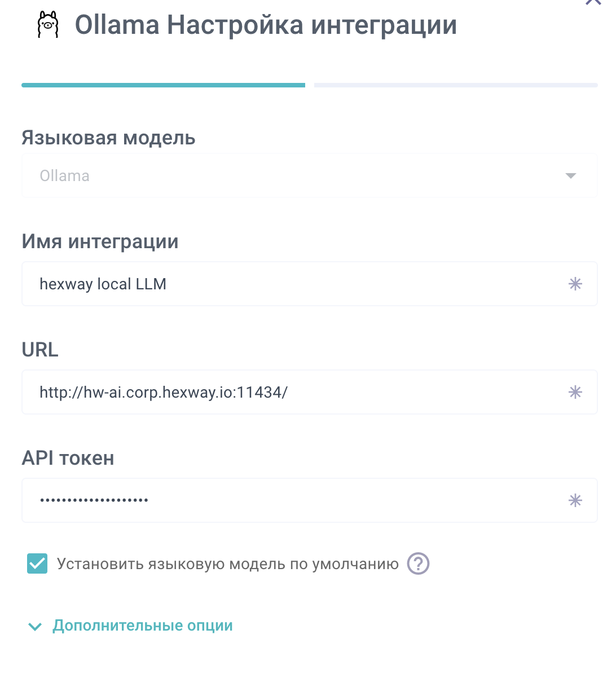Viewport: 616px width, 687px height.
Task: Select the first teal progress step
Action: (x=163, y=85)
